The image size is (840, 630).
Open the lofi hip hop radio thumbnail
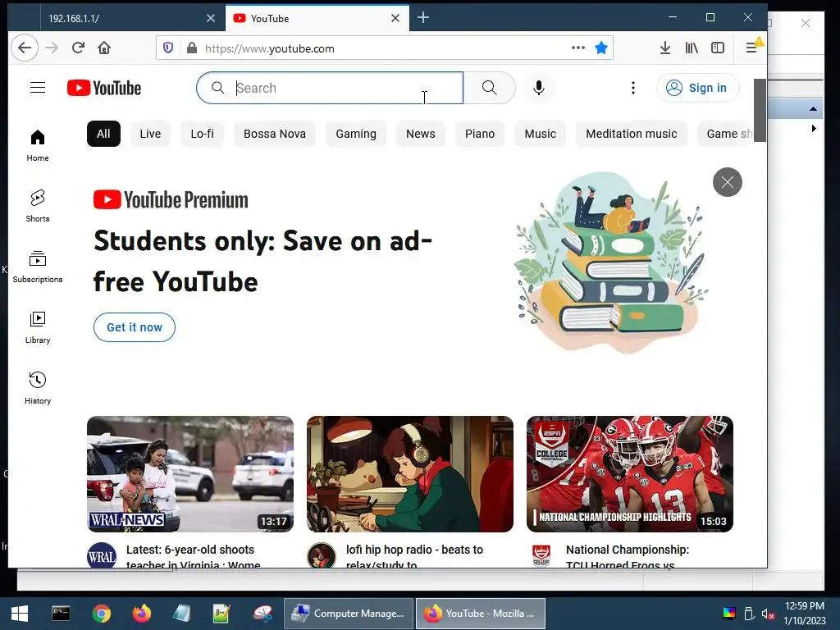point(410,474)
